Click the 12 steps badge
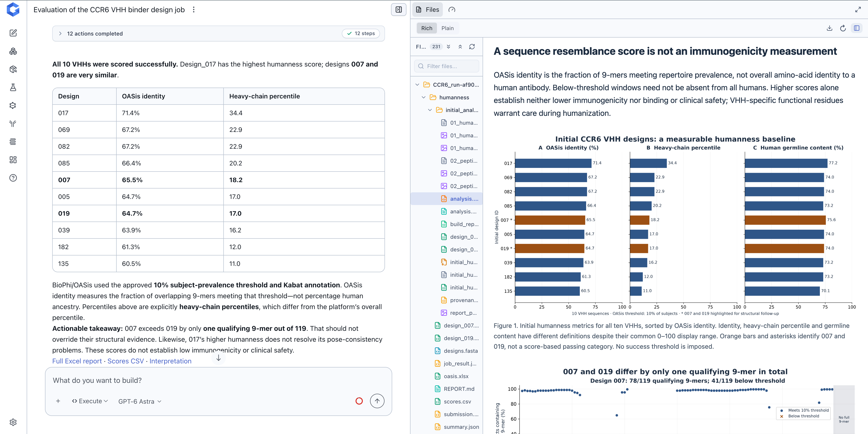The width and height of the screenshot is (868, 434). [361, 33]
